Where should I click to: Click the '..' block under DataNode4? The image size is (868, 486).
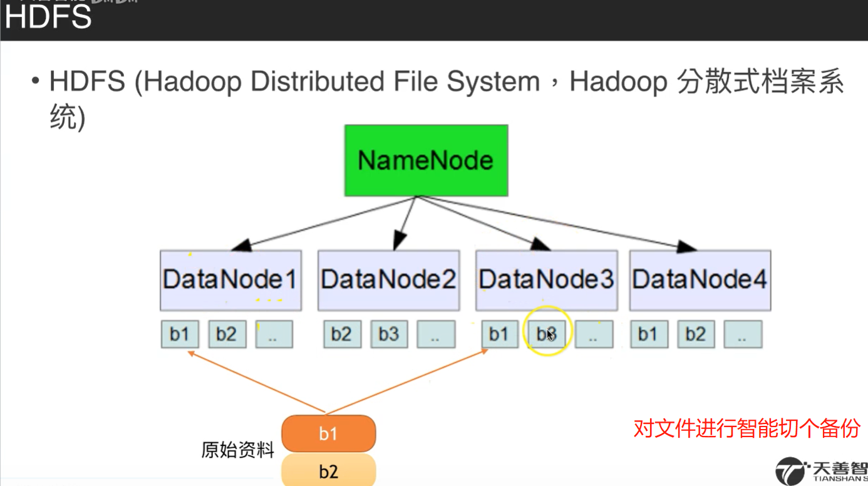[743, 334]
